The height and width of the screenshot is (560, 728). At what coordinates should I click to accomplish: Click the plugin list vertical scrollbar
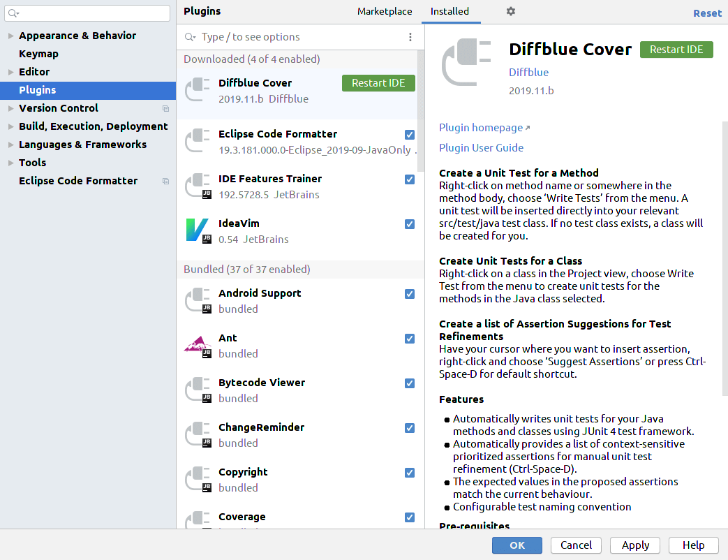click(x=421, y=112)
